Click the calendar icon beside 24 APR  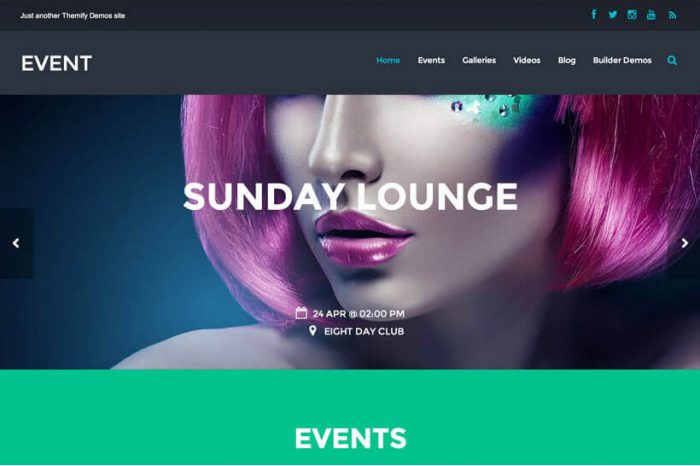(x=301, y=313)
